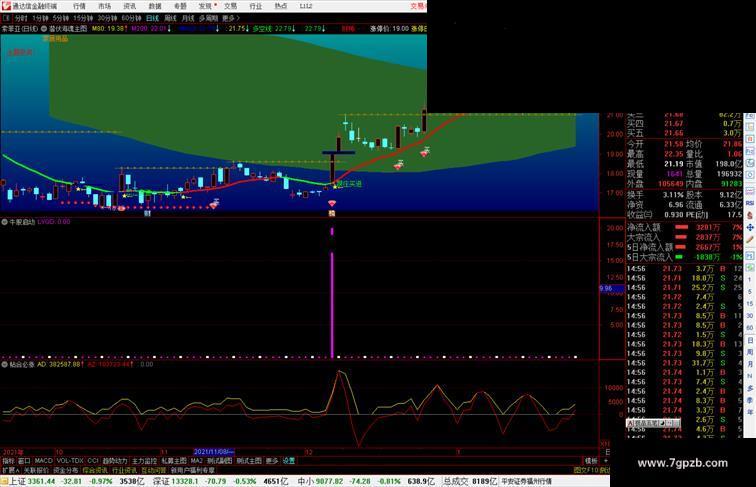Open the 交易 menu
This screenshot has width=756, height=487.
pos(230,6)
